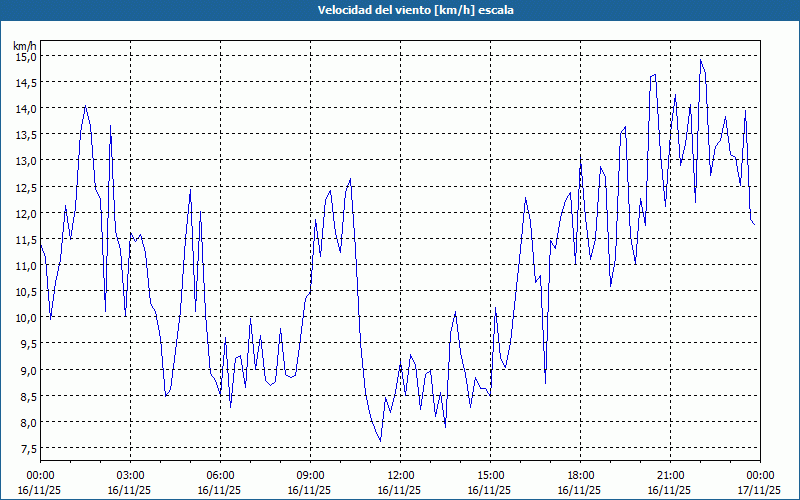Viewport: 800px width, 500px height.
Task: Click the highest wind peak after 21:00
Action: coord(701,60)
